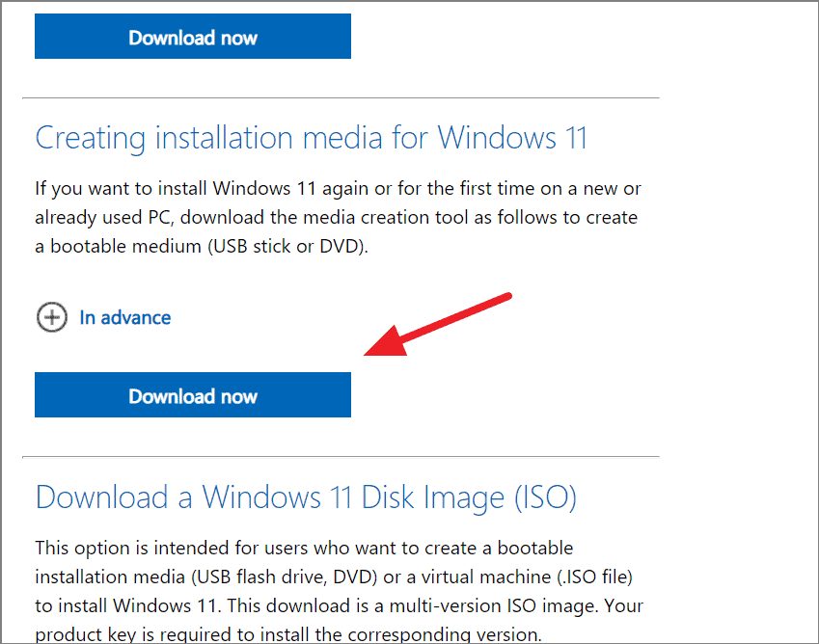Image resolution: width=819 pixels, height=644 pixels.
Task: Click the paragraph starting with If you want to install
Action: click(338, 217)
